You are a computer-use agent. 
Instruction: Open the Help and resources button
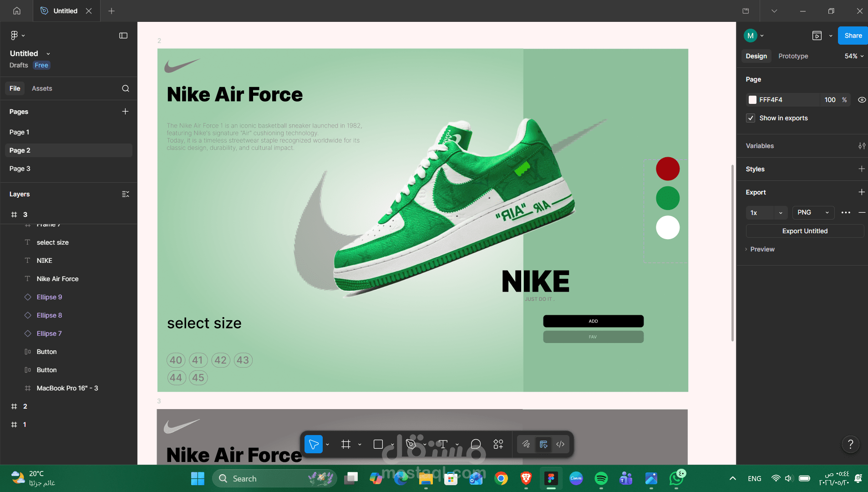pyautogui.click(x=850, y=444)
